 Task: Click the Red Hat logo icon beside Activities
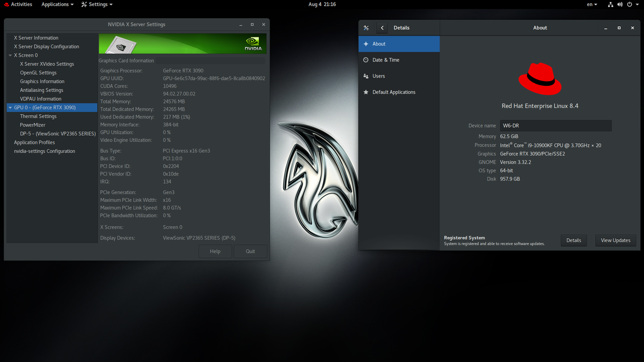click(5, 4)
